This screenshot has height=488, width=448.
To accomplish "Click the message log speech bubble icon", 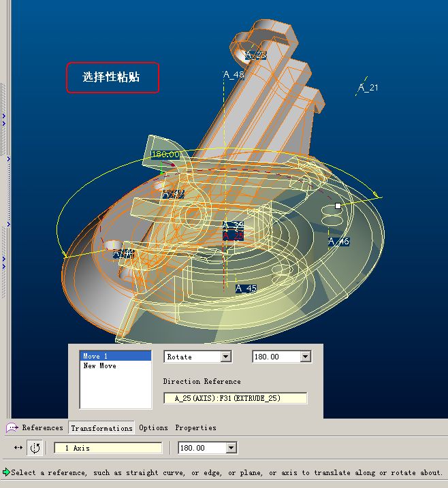I will point(12,428).
